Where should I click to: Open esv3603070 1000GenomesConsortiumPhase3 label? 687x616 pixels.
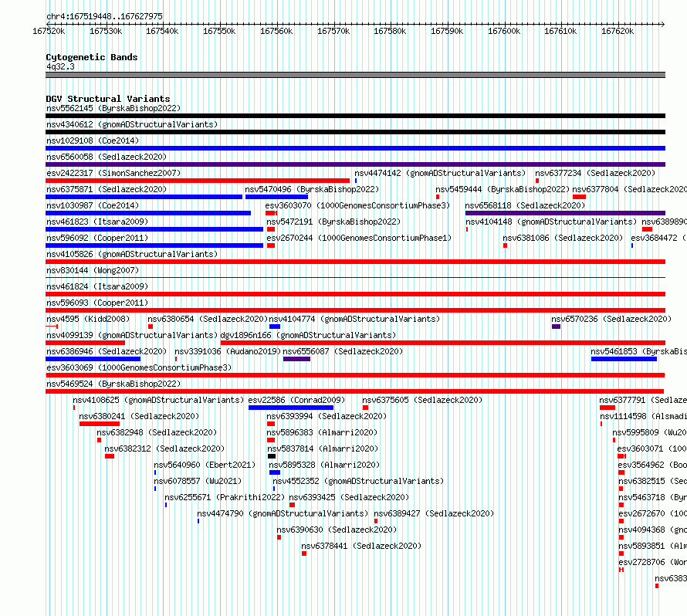(x=357, y=205)
